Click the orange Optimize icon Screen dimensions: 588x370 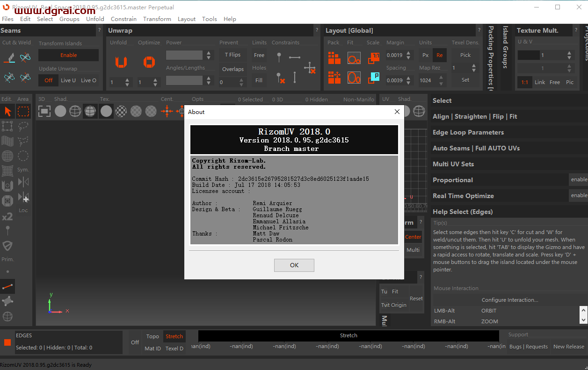point(149,62)
